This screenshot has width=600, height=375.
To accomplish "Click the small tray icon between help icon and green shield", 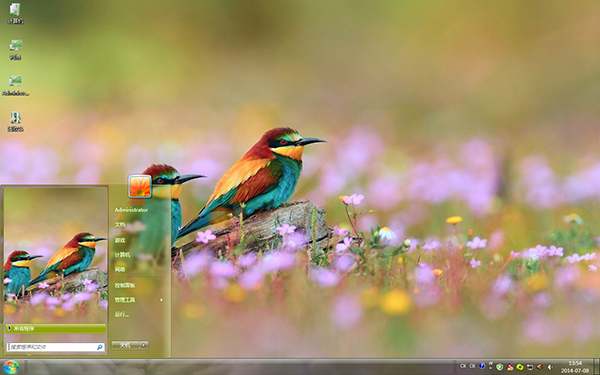I will [491, 365].
